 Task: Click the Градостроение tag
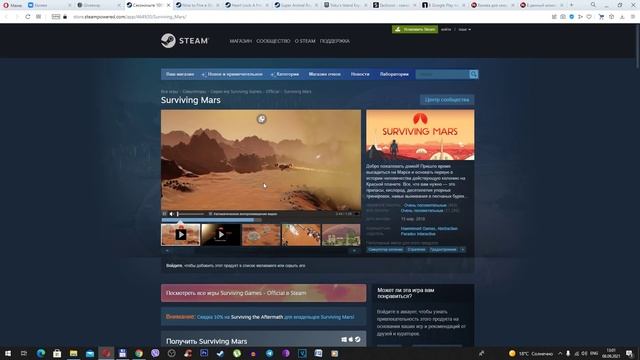(x=443, y=249)
